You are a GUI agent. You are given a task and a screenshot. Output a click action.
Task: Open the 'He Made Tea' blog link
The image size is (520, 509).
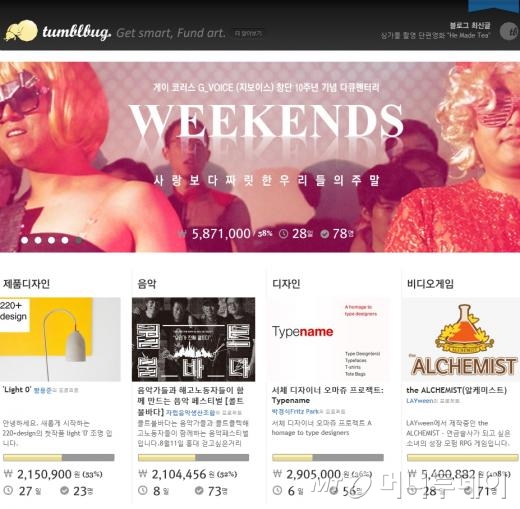pyautogui.click(x=436, y=35)
